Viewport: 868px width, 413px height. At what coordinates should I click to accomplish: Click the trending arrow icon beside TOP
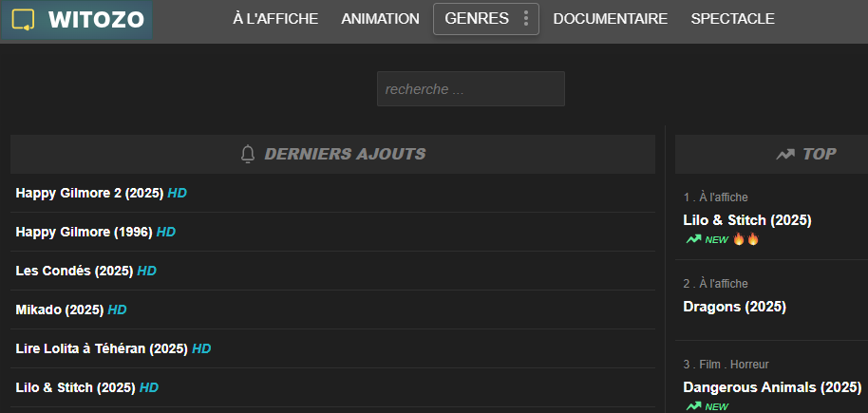click(785, 155)
